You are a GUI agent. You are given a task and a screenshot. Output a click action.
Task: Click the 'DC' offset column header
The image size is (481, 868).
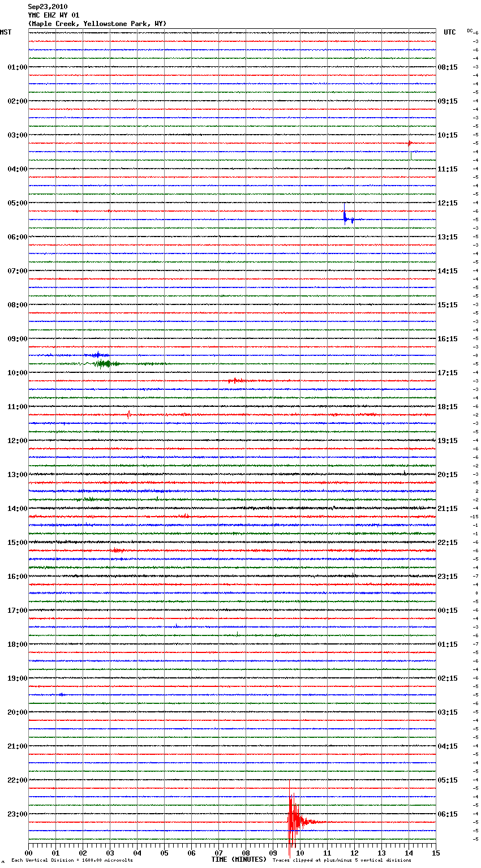470,31
